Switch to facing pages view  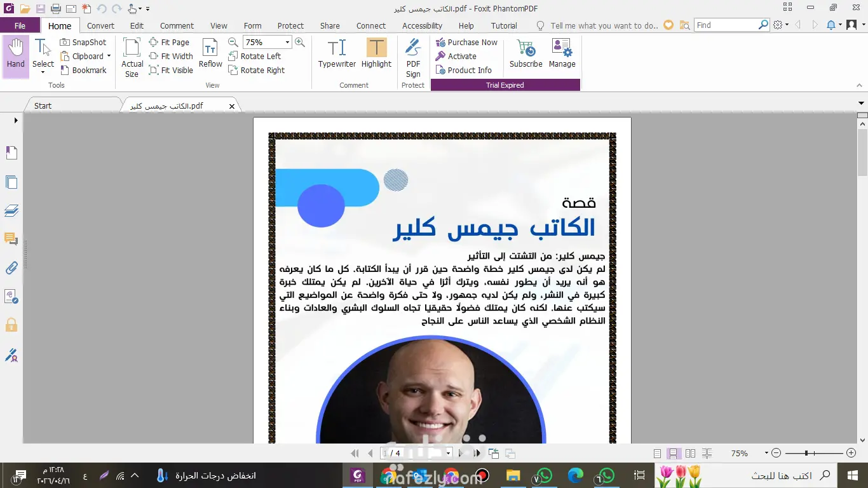[x=691, y=454]
